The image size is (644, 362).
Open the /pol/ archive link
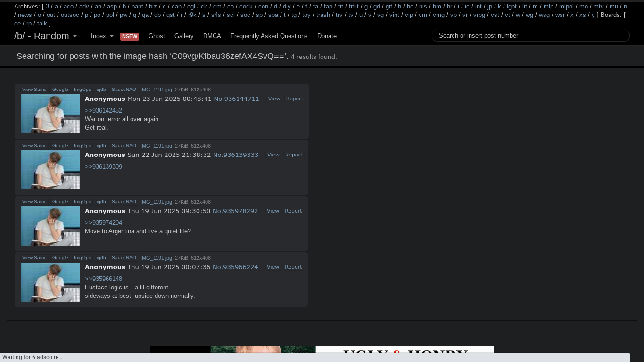point(110,15)
